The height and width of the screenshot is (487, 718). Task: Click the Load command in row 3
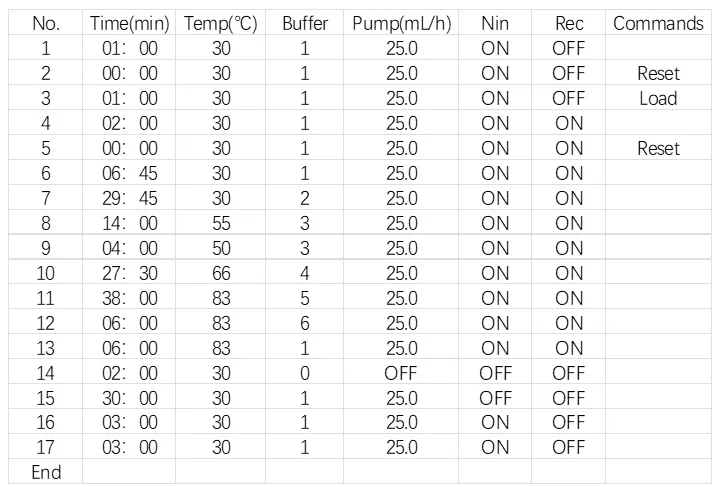coord(658,98)
